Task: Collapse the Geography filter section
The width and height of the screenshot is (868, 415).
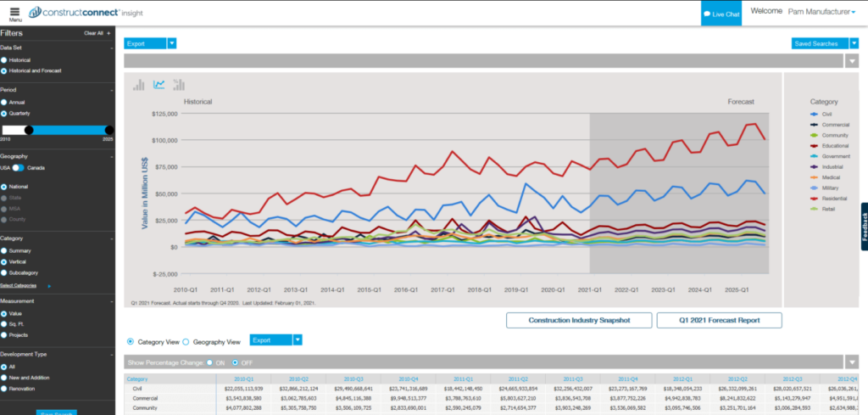Action: coord(111,157)
